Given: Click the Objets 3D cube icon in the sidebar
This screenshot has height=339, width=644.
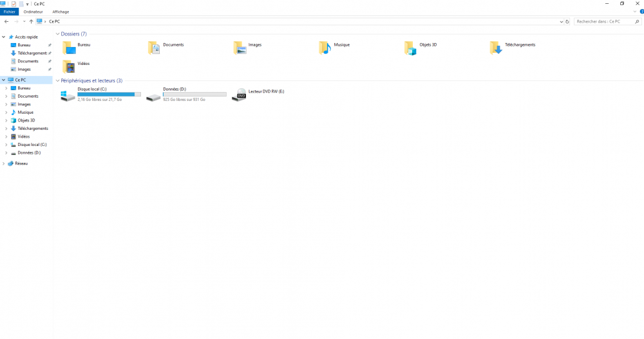Looking at the screenshot, I should click(x=13, y=120).
